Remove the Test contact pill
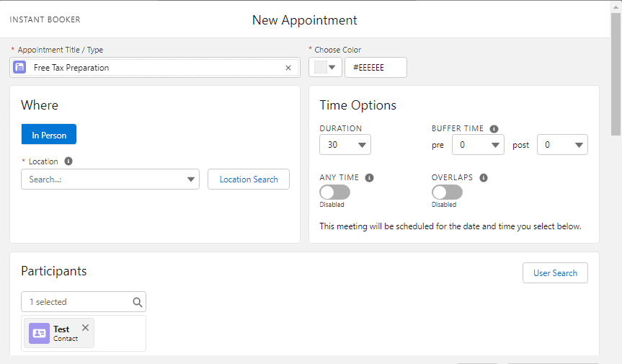 pos(86,328)
